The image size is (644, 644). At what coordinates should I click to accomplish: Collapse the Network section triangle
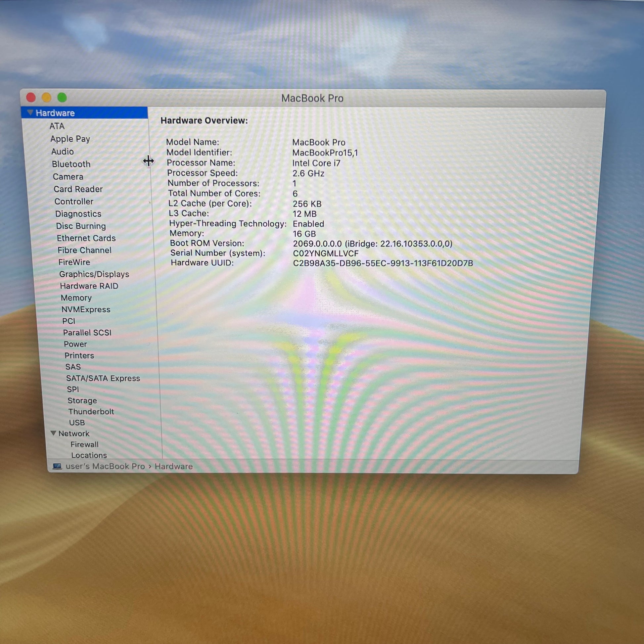pyautogui.click(x=53, y=433)
